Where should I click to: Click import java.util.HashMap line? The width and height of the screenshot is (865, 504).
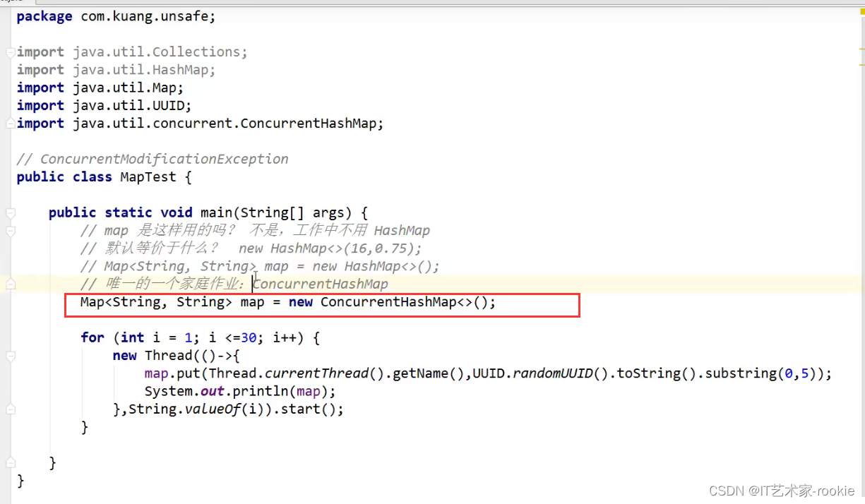click(116, 70)
